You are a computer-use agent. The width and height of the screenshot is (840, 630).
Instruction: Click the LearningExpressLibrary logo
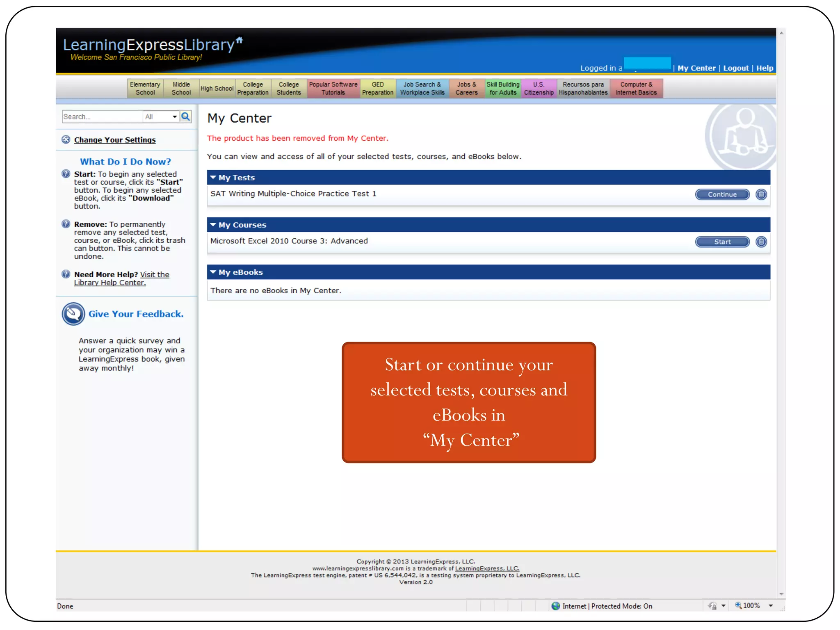pyautogui.click(x=153, y=45)
